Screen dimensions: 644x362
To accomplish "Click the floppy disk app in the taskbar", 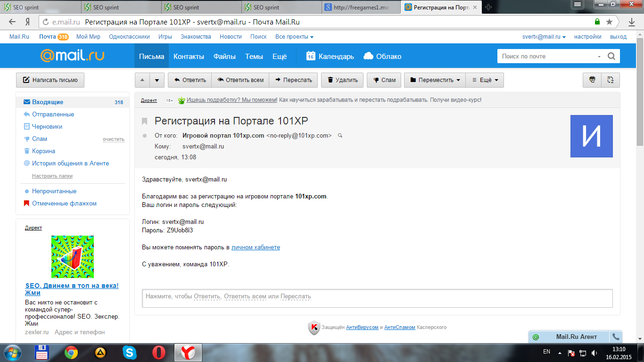I will point(43,353).
